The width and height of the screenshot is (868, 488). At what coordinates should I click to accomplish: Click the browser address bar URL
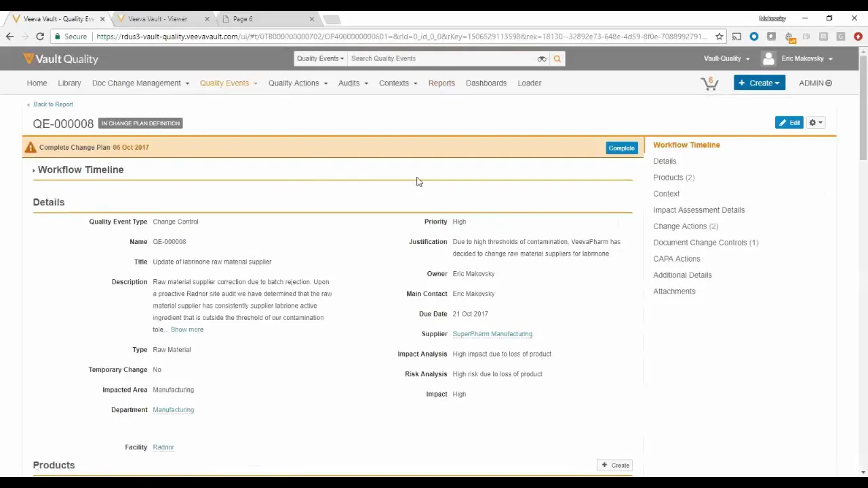click(402, 37)
